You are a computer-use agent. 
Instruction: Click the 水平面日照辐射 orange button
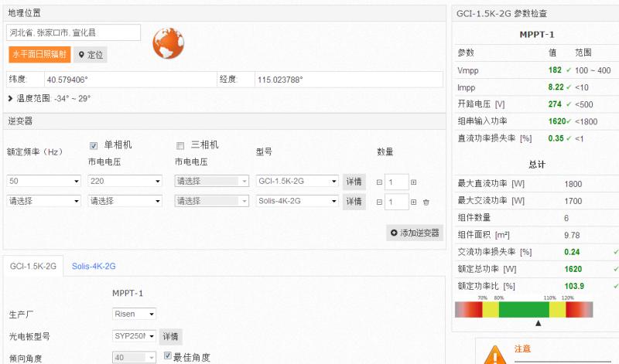pyautogui.click(x=39, y=55)
